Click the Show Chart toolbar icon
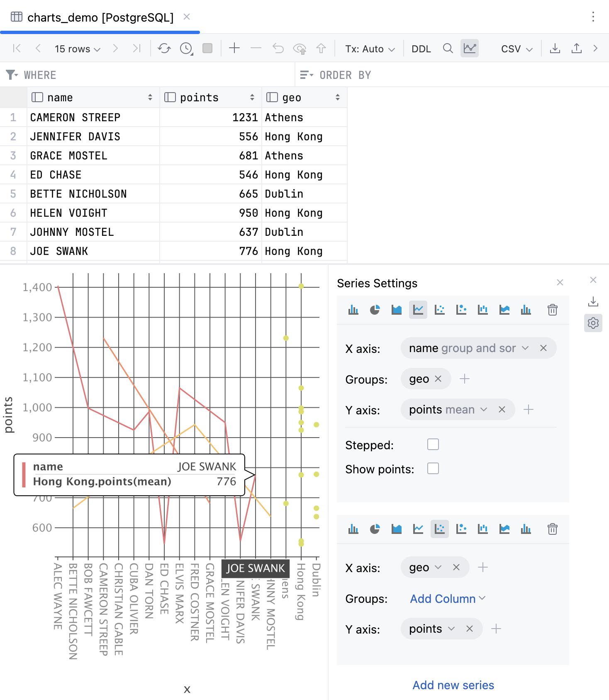The image size is (609, 700). 469,49
